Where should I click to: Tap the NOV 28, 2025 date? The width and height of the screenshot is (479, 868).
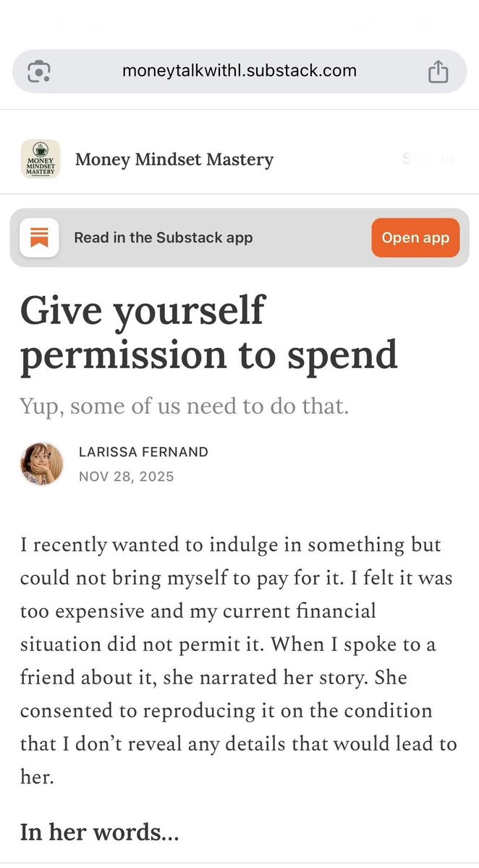126,477
